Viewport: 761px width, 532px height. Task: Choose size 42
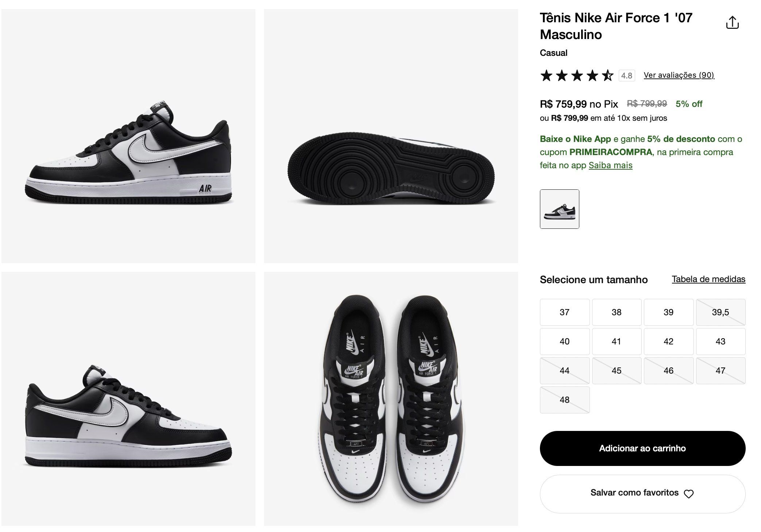click(669, 342)
